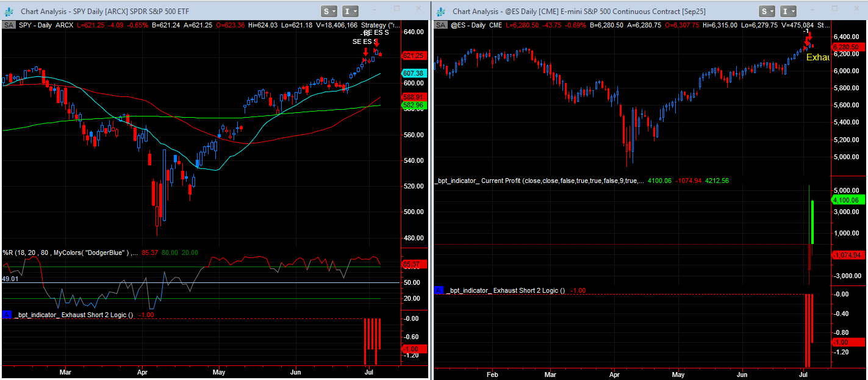Image resolution: width=868 pixels, height=380 pixels.
Task: Click the %R (18, 20, 80, MyColors) indicator label
Action: (x=69, y=253)
